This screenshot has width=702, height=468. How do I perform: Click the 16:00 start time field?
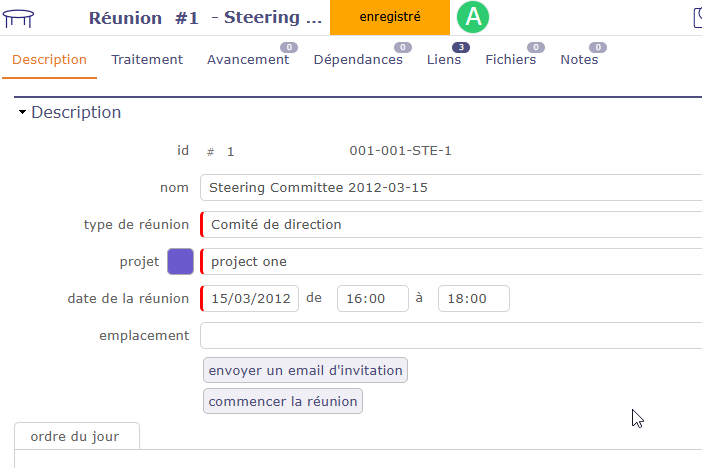point(373,299)
